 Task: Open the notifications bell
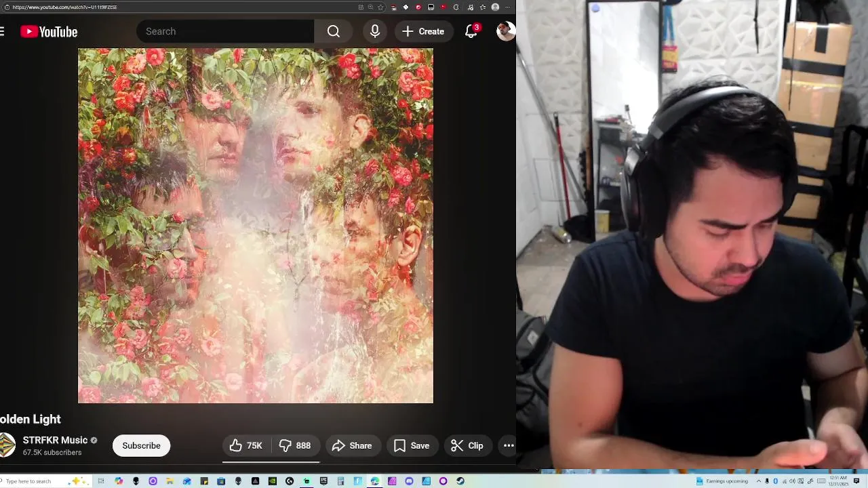tap(471, 31)
